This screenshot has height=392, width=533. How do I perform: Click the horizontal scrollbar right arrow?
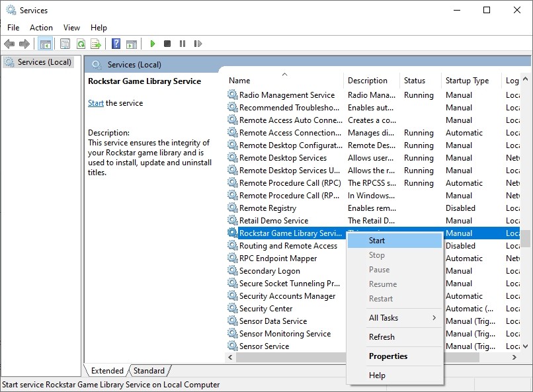tap(514, 357)
